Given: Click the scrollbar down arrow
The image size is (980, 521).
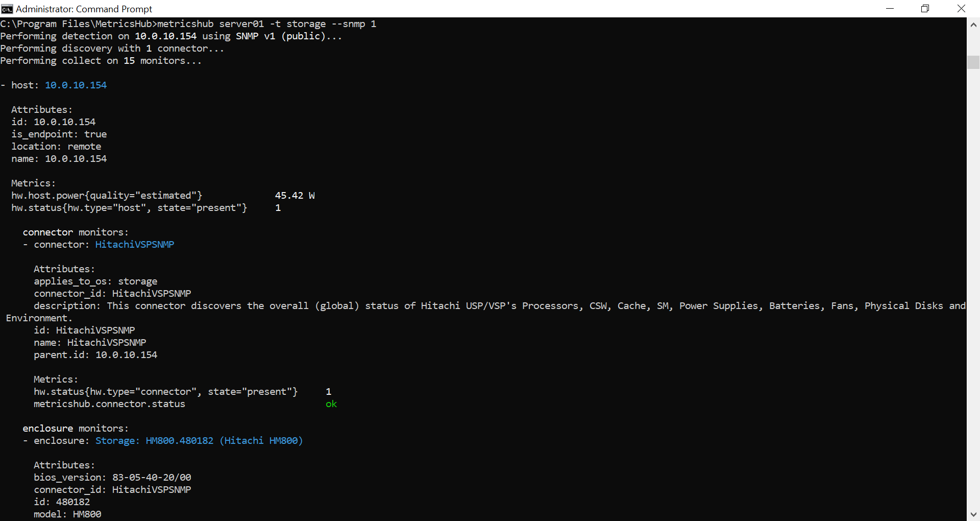Looking at the screenshot, I should point(973,514).
